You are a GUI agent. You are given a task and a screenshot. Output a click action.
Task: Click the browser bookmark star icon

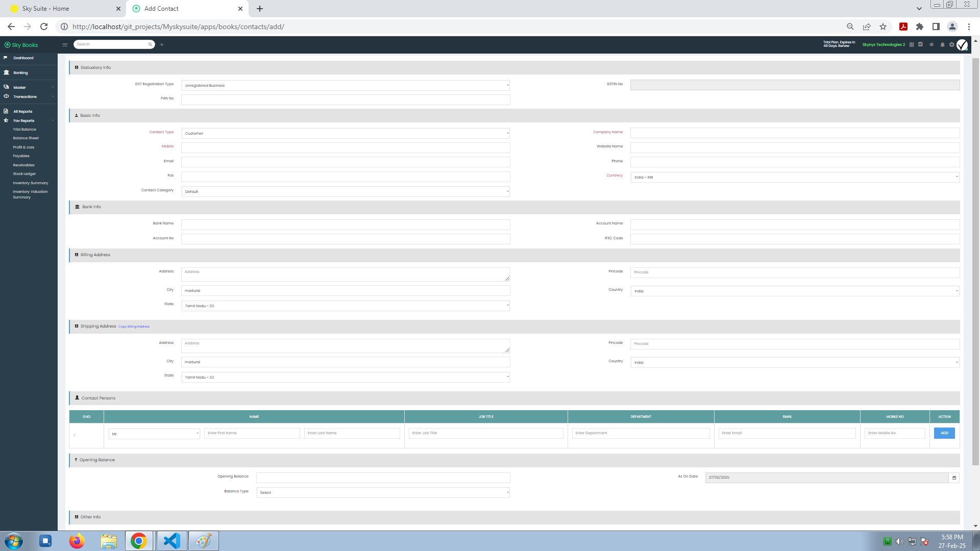(x=883, y=27)
